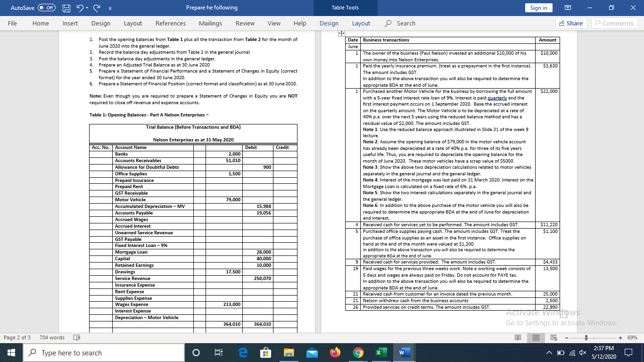Open the Windows Start menu
The height and width of the screenshot is (362, 644).
[x=11, y=353]
